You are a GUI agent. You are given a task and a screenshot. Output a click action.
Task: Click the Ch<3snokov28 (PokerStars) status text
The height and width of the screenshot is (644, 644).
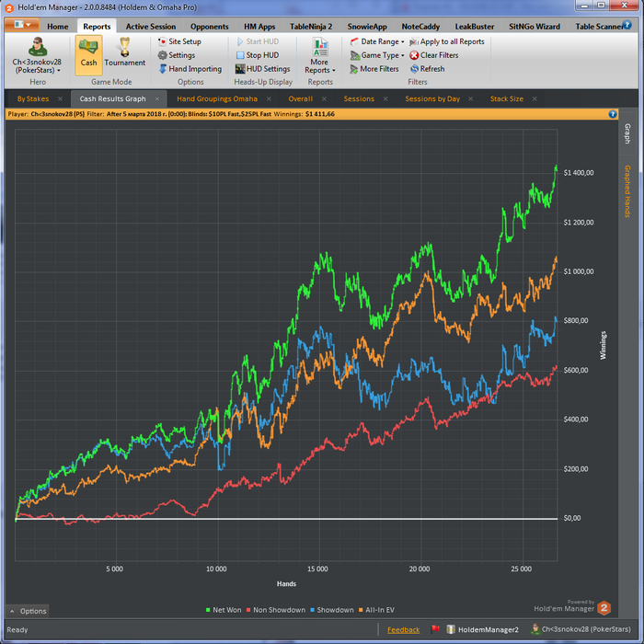586,629
